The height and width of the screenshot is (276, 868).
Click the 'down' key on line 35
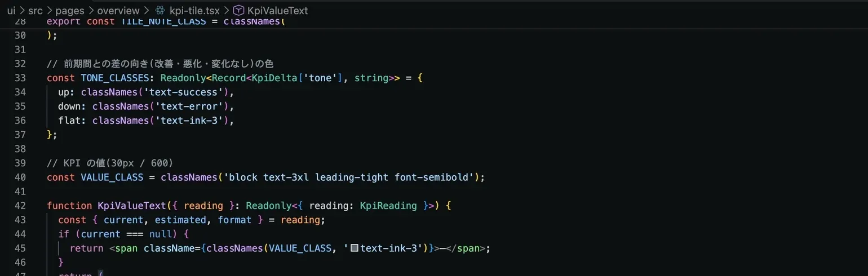pos(69,106)
